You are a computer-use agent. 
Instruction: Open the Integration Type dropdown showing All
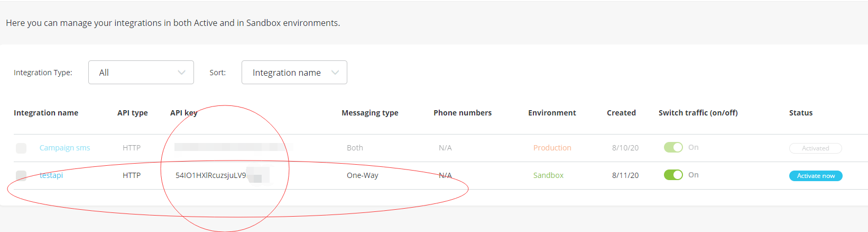click(141, 73)
